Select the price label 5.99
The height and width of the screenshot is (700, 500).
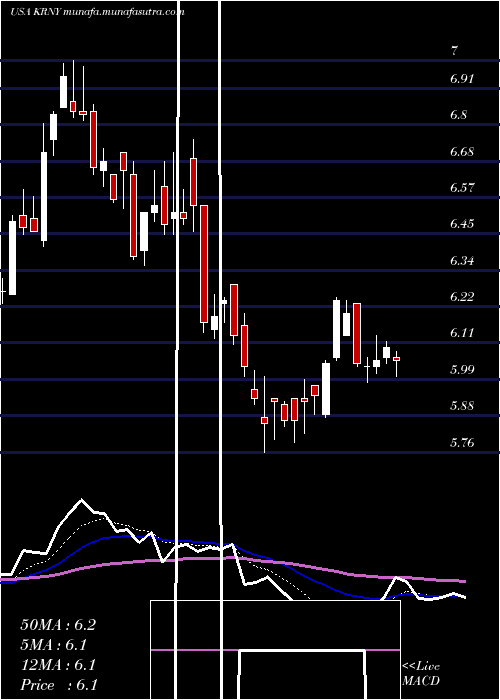[462, 370]
